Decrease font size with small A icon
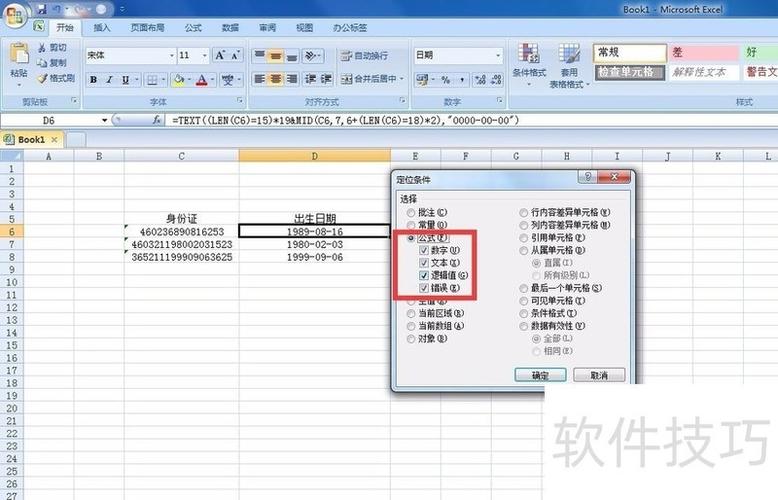The width and height of the screenshot is (778, 500). [235, 55]
